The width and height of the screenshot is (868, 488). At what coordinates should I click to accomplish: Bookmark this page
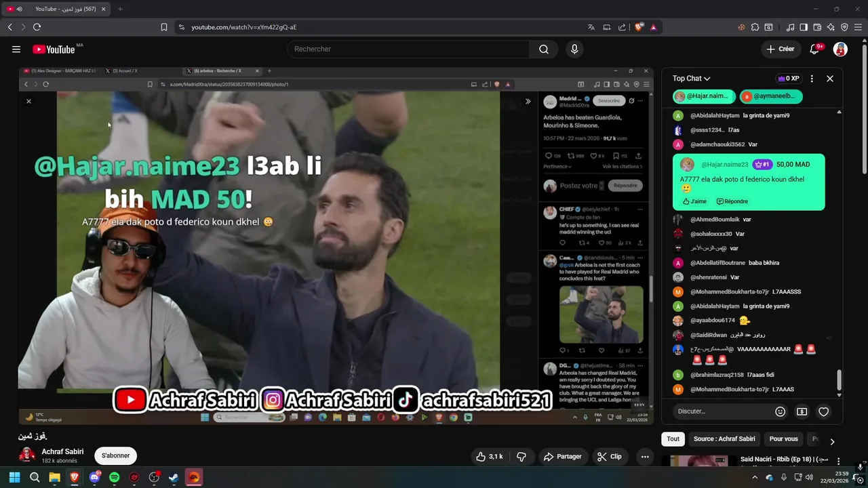coord(164,27)
